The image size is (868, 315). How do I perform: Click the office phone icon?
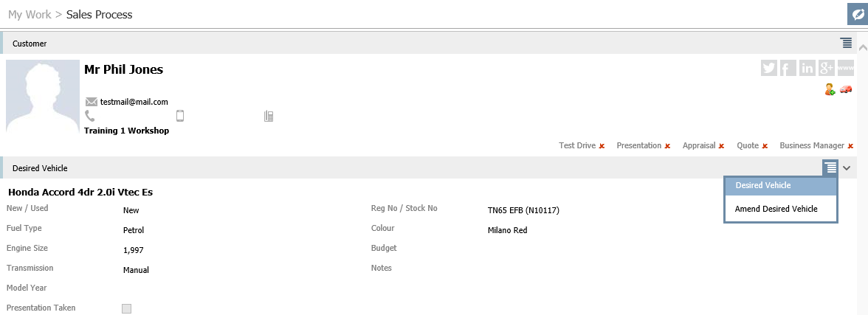pos(269,116)
